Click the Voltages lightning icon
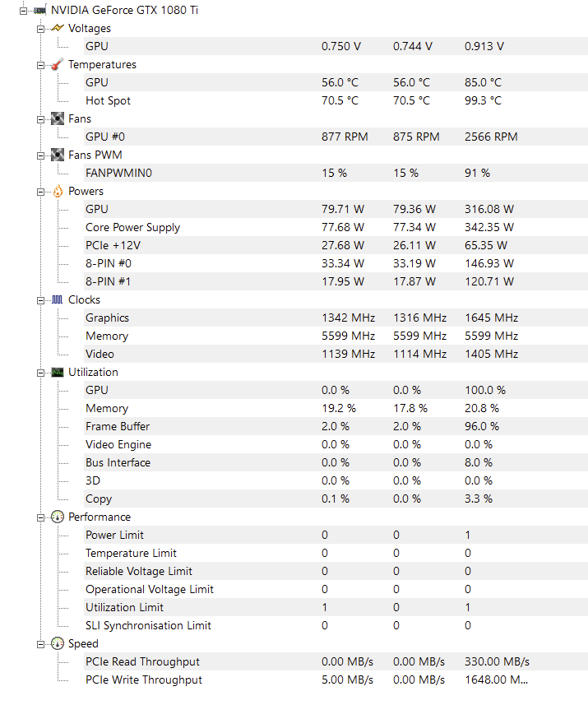Image resolution: width=588 pixels, height=705 pixels. 57,29
